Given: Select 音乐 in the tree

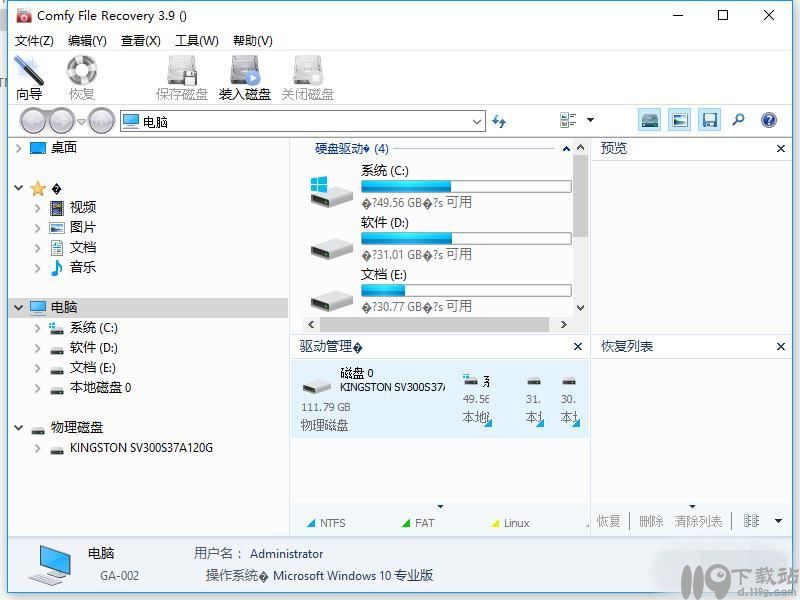Looking at the screenshot, I should tap(83, 267).
